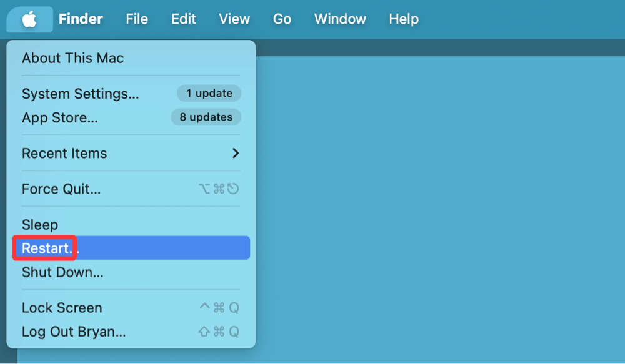The width and height of the screenshot is (625, 364).
Task: Click the 8 updates badge
Action: click(x=206, y=117)
